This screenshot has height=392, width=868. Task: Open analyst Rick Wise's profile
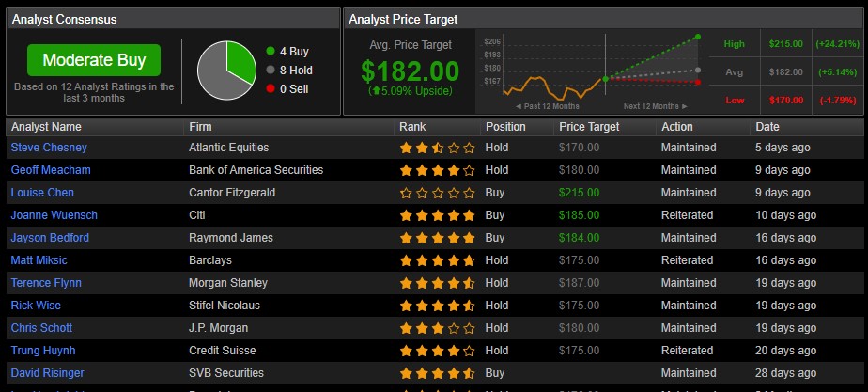[36, 306]
